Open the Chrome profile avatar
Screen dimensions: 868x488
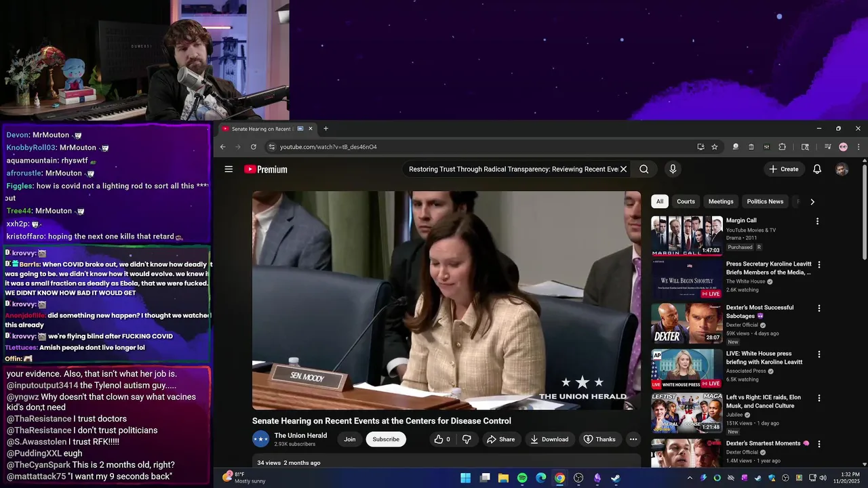(843, 147)
